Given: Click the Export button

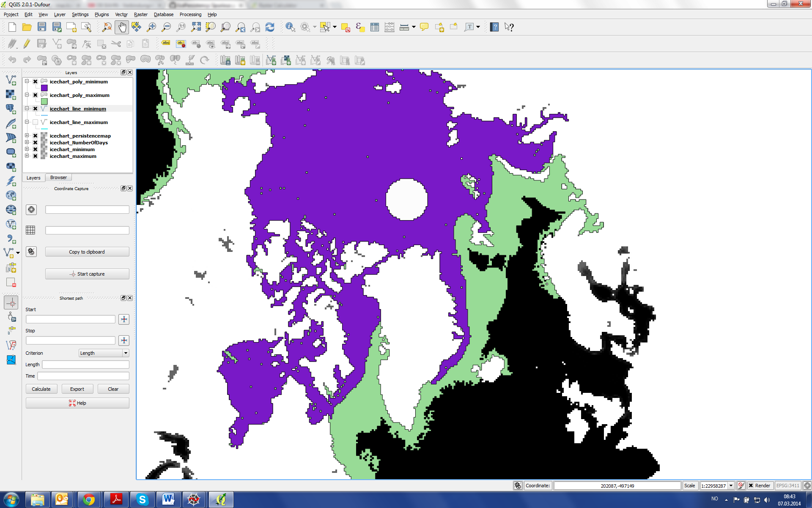Looking at the screenshot, I should [x=77, y=389].
